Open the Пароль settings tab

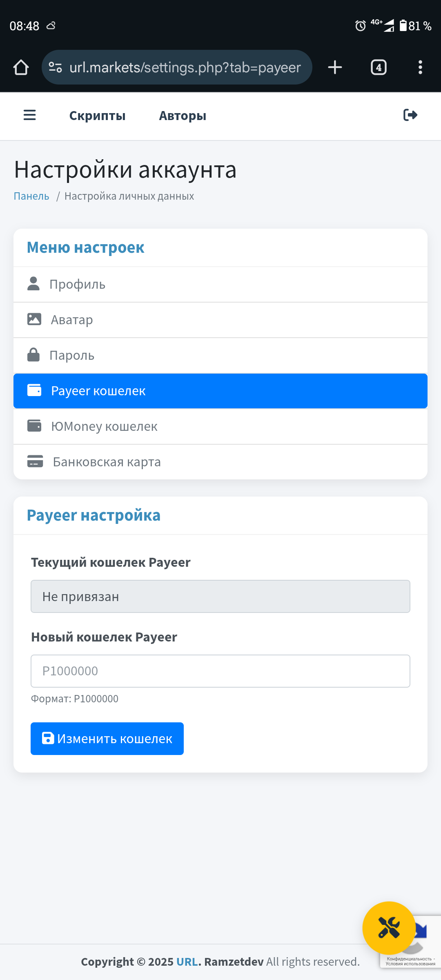click(220, 355)
